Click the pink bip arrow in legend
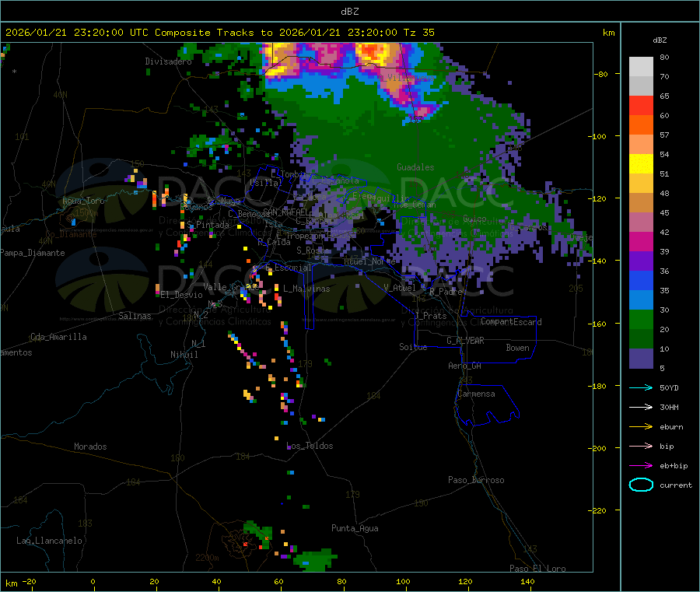The image size is (700, 592). click(x=641, y=446)
